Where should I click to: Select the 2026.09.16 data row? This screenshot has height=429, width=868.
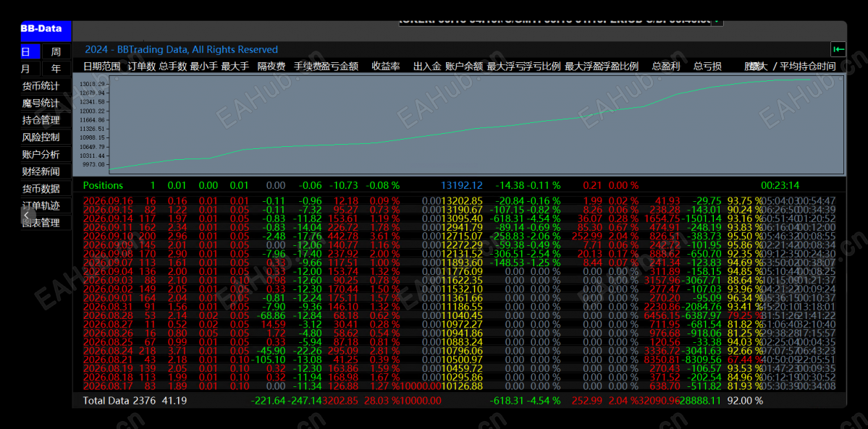(459, 200)
